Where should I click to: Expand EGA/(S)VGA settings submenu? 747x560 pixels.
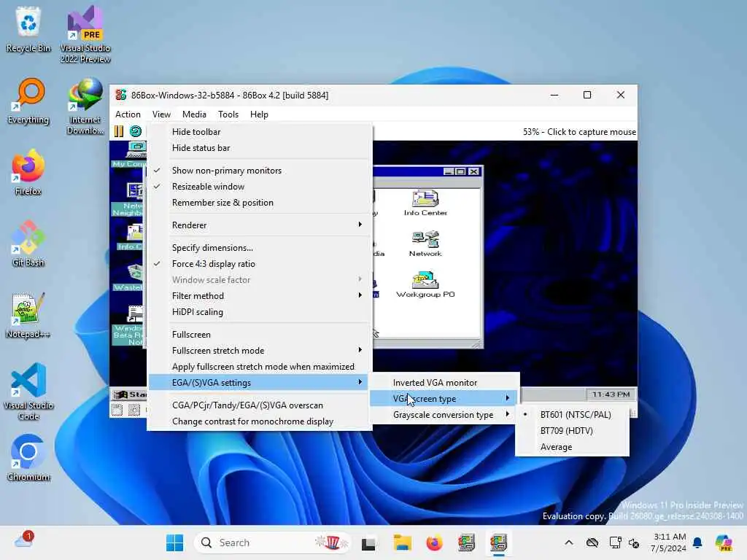[260, 382]
